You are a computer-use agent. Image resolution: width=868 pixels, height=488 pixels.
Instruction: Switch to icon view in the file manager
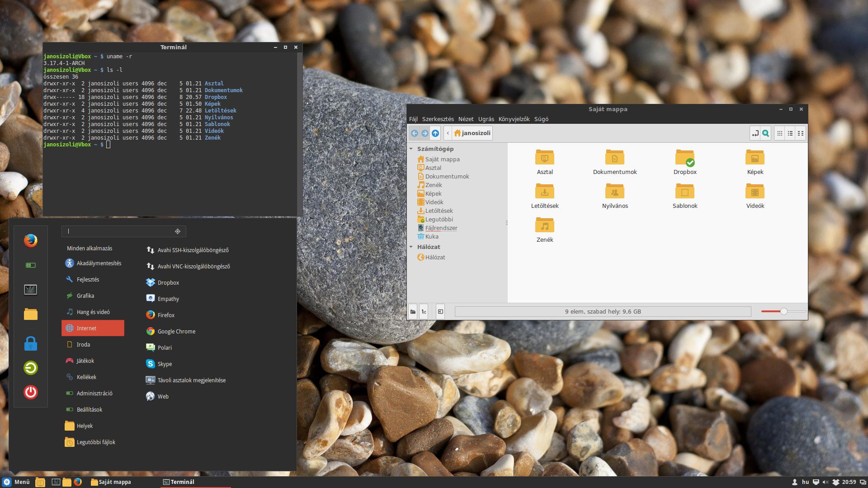tap(779, 133)
